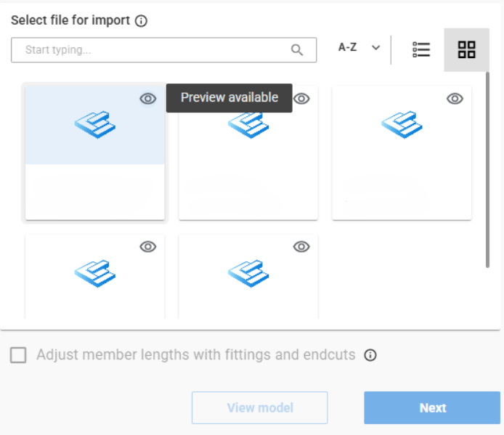Open the A-Z sort order dropdown

click(x=359, y=48)
